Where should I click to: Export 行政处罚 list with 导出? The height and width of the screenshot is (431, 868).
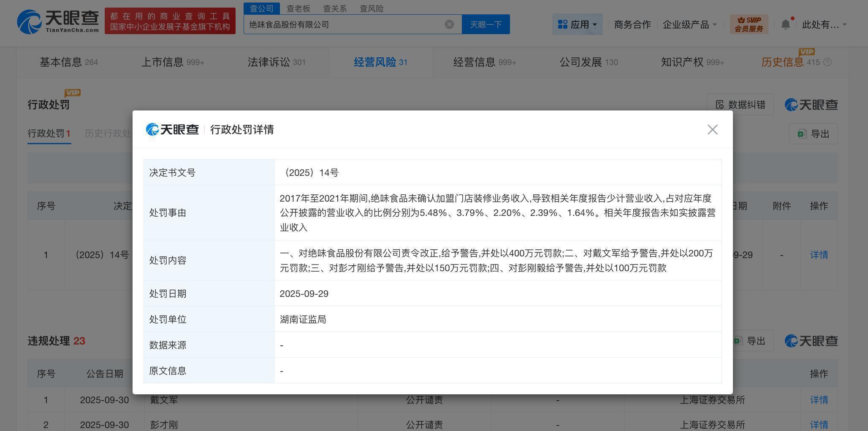click(x=813, y=134)
